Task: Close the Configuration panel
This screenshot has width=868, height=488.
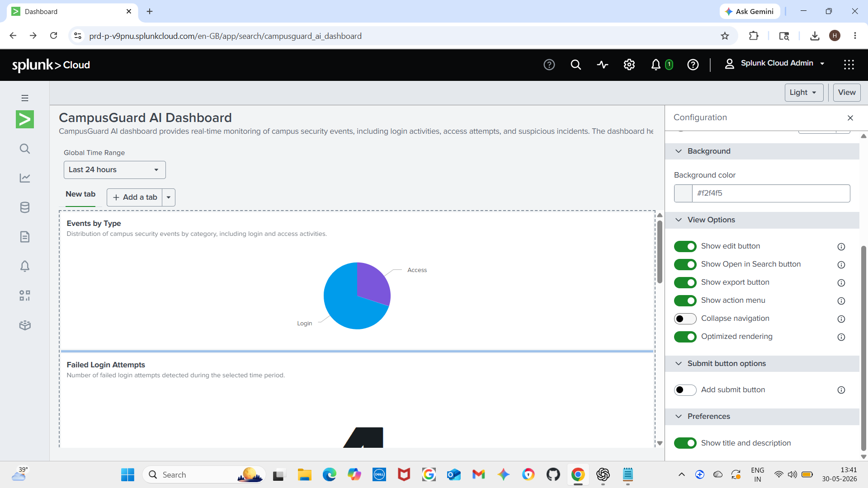Action: click(850, 118)
